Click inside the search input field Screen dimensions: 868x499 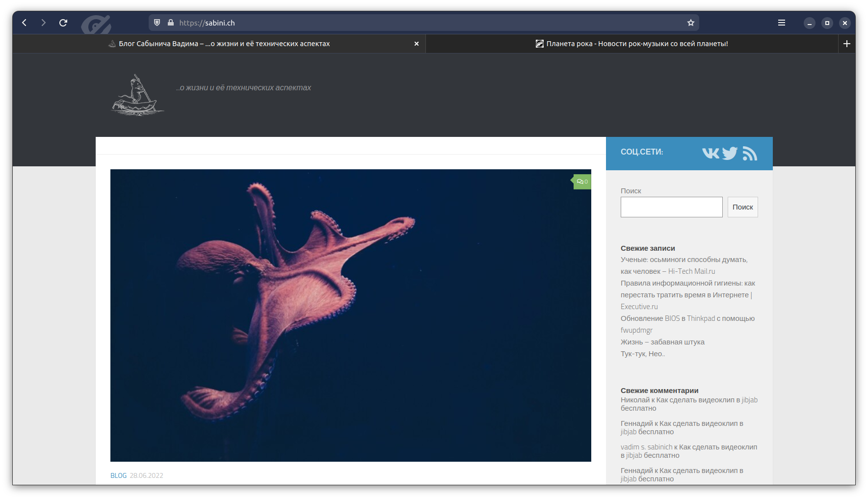pyautogui.click(x=671, y=207)
